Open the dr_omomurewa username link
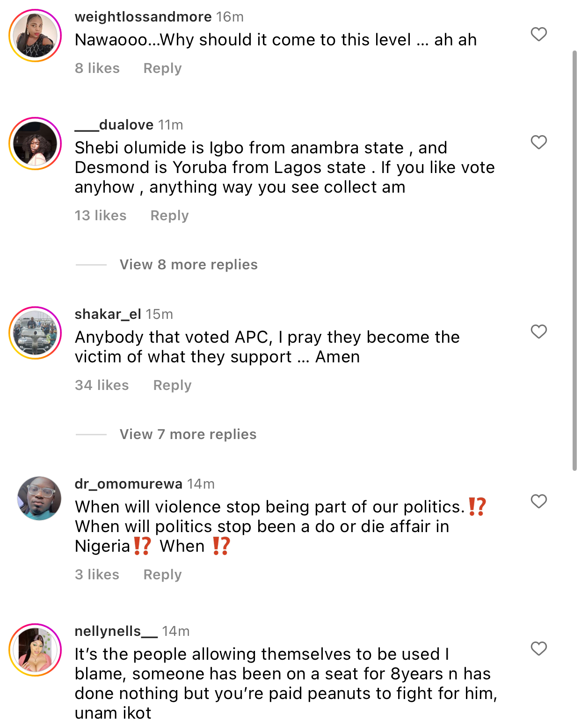 tap(128, 484)
